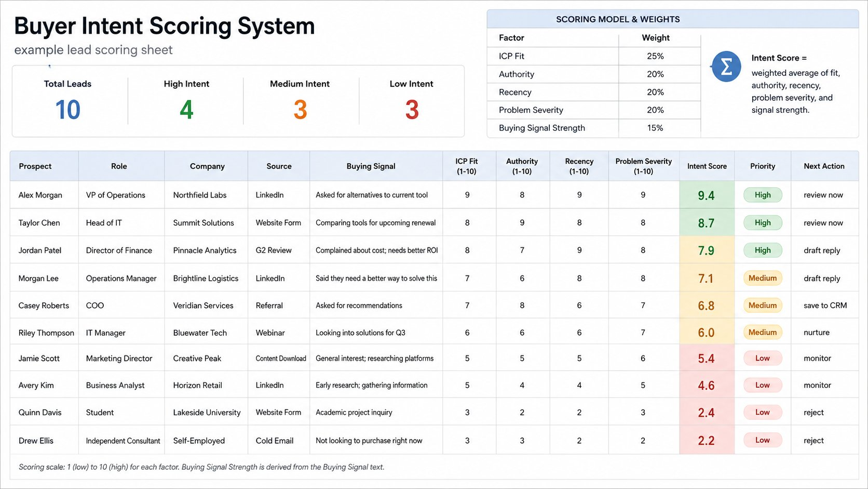The height and width of the screenshot is (489, 868).
Task: Click the 'Academic project inquiry' buying signal
Action: pyautogui.click(x=354, y=412)
